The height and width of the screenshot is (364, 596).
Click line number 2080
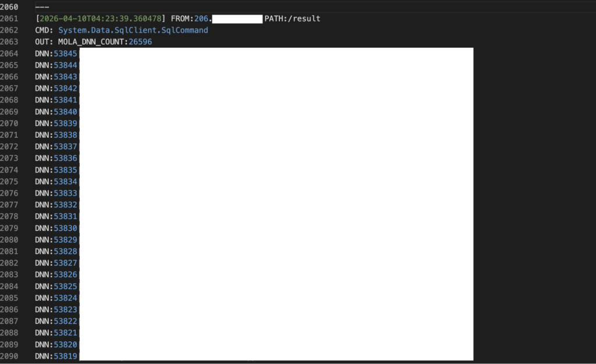coord(9,240)
